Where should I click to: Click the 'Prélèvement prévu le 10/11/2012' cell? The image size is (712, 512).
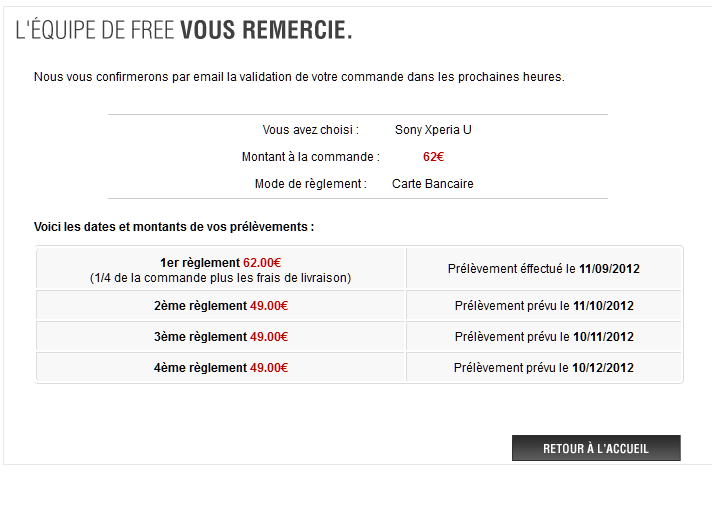pos(544,337)
